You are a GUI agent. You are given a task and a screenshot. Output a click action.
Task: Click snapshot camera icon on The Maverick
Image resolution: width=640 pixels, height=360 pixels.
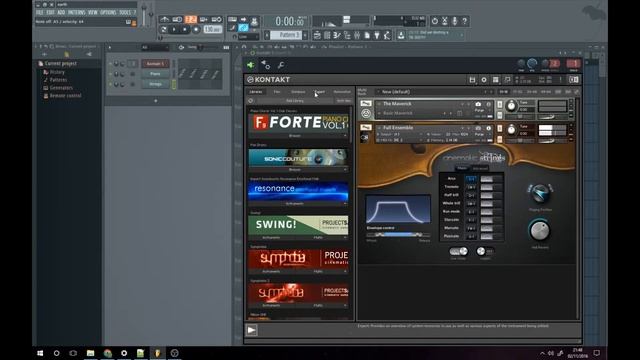pos(478,104)
